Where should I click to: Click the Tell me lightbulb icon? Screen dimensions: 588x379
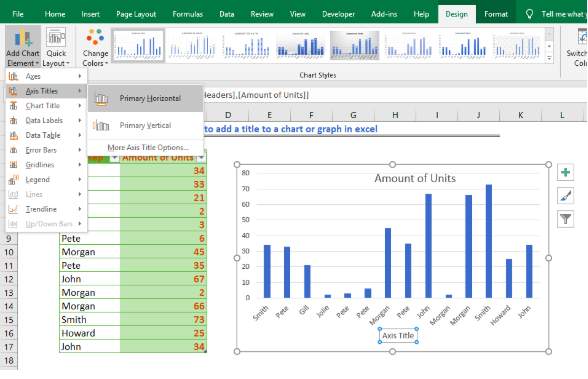(529, 14)
